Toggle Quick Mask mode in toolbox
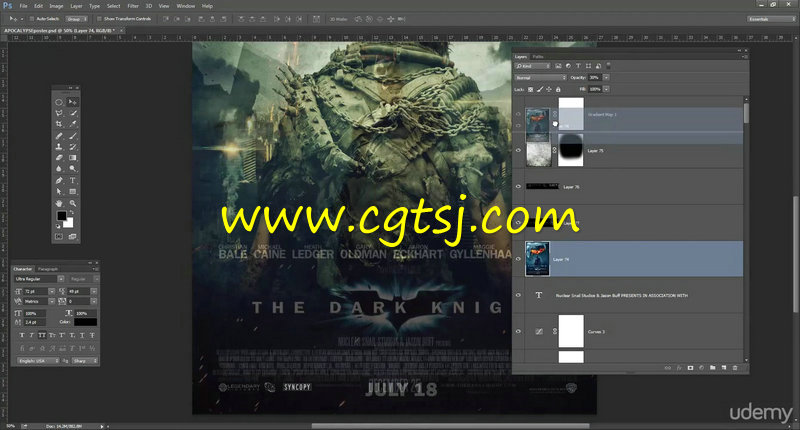The width and height of the screenshot is (800, 430). click(x=59, y=237)
